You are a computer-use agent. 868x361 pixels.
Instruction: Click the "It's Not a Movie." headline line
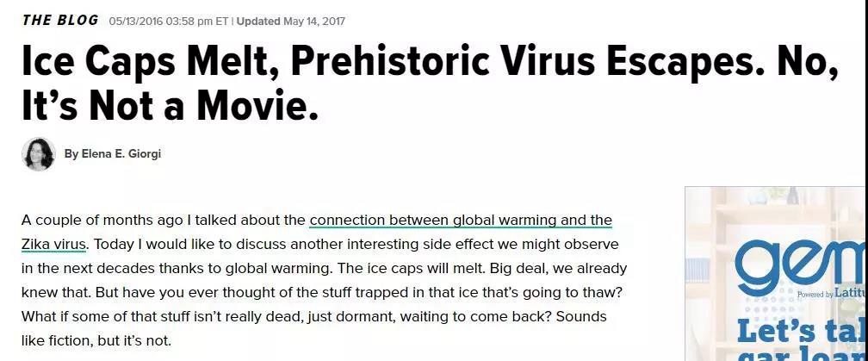click(x=170, y=106)
